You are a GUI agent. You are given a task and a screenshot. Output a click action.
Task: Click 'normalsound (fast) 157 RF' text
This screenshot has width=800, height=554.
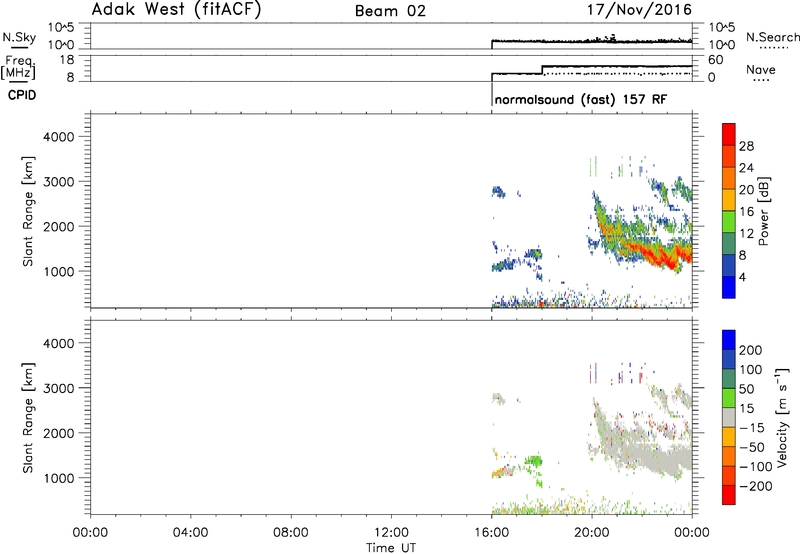(581, 99)
